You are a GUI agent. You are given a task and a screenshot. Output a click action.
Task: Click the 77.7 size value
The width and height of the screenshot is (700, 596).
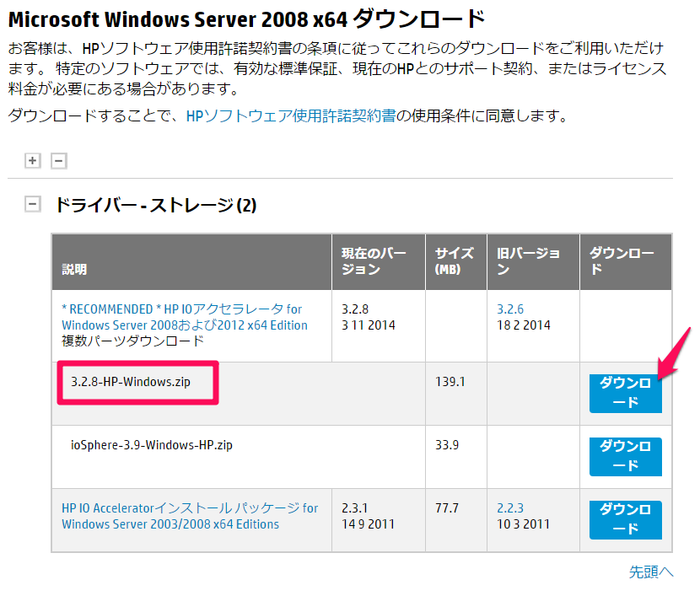coord(447,508)
